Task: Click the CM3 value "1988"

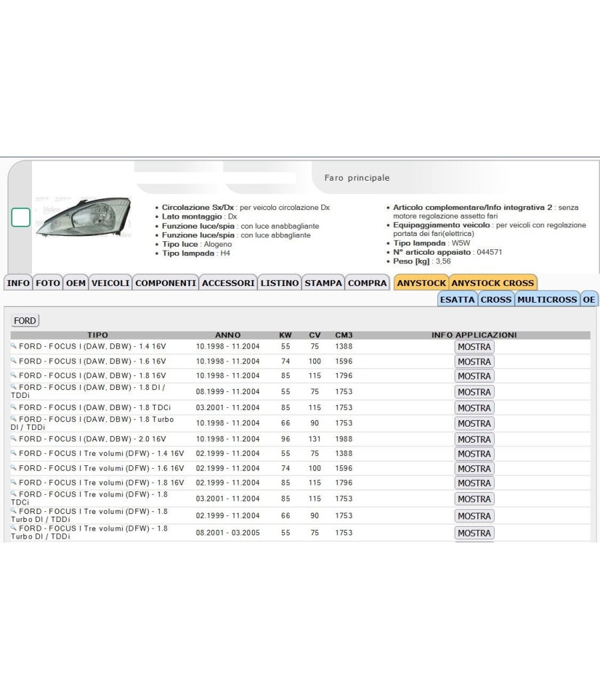Action: [x=344, y=439]
